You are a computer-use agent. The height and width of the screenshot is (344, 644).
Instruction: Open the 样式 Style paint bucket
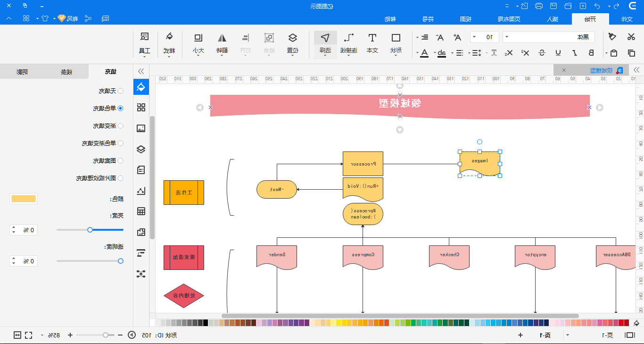(169, 44)
